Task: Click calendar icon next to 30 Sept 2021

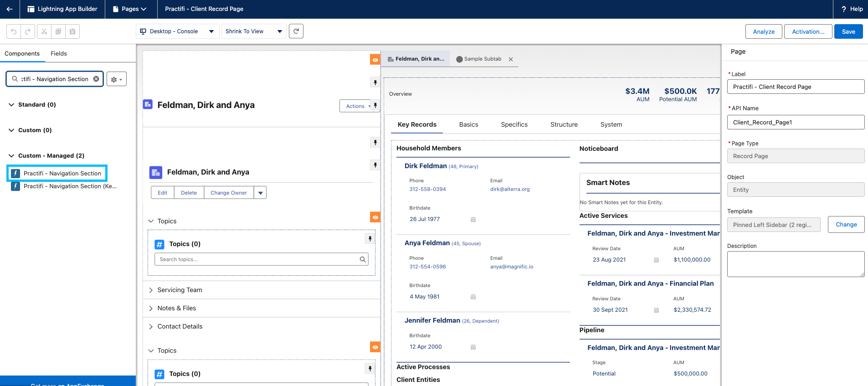Action: [x=656, y=310]
